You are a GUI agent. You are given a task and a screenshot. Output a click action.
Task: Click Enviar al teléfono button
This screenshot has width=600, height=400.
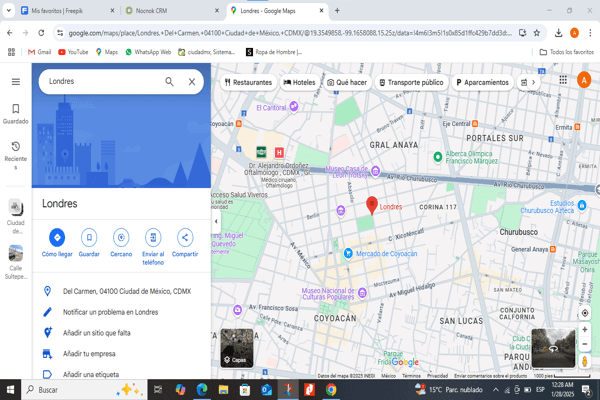pyautogui.click(x=153, y=247)
